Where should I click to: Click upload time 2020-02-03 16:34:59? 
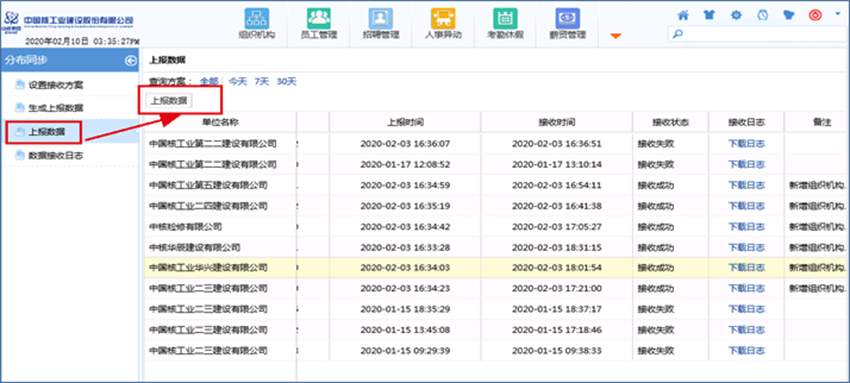pyautogui.click(x=405, y=185)
